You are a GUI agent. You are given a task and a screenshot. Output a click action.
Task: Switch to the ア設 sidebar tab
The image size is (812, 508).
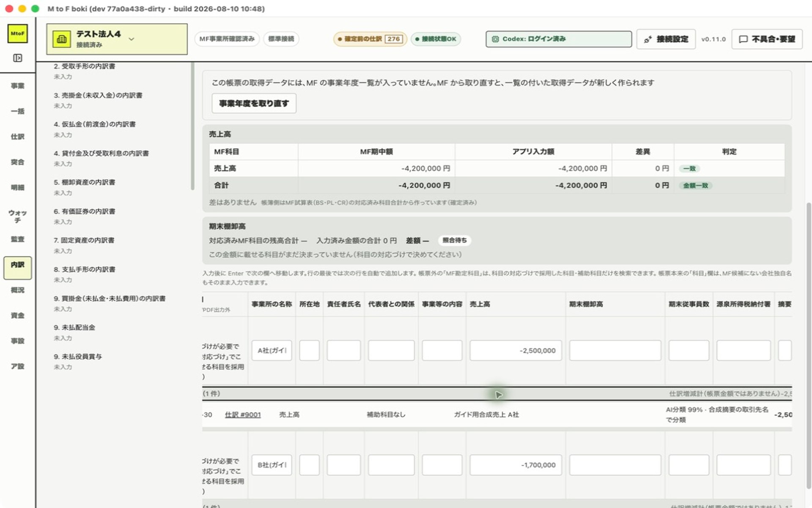(17, 366)
